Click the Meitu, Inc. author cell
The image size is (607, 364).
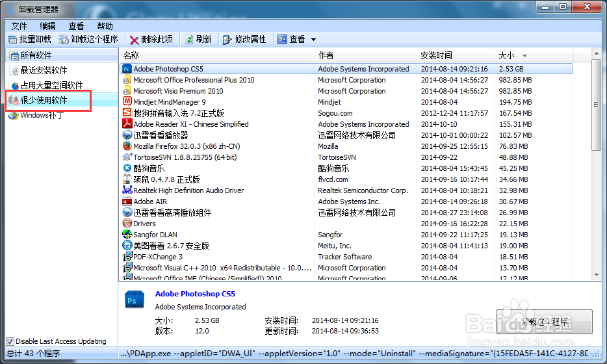(335, 246)
